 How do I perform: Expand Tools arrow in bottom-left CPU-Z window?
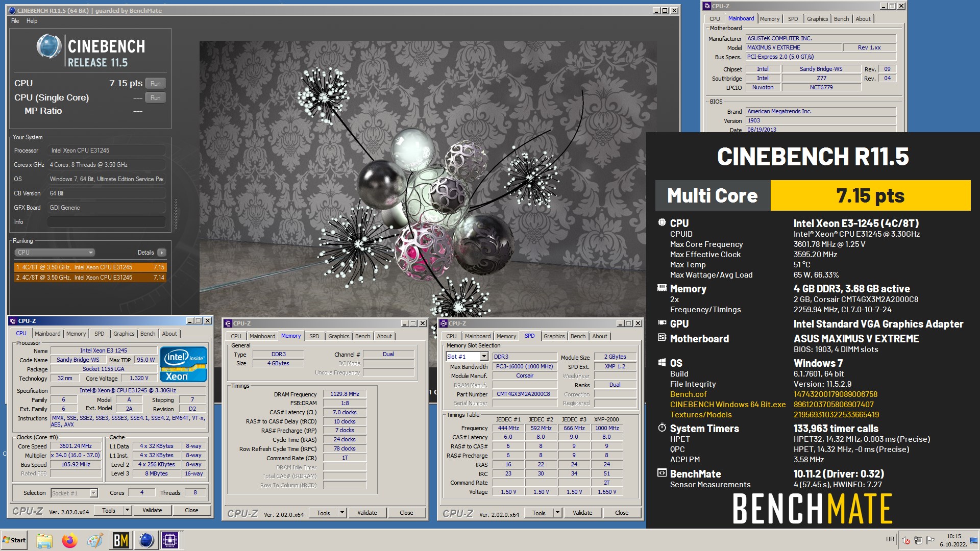point(128,511)
